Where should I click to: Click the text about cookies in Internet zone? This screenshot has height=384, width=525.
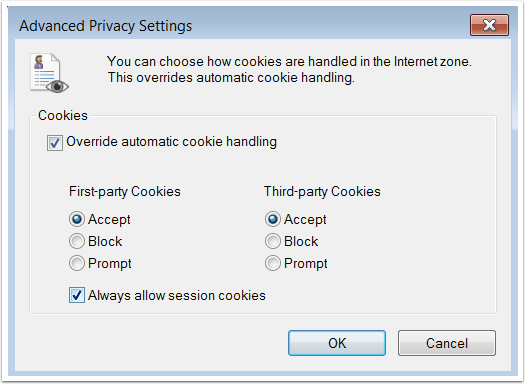tap(289, 62)
